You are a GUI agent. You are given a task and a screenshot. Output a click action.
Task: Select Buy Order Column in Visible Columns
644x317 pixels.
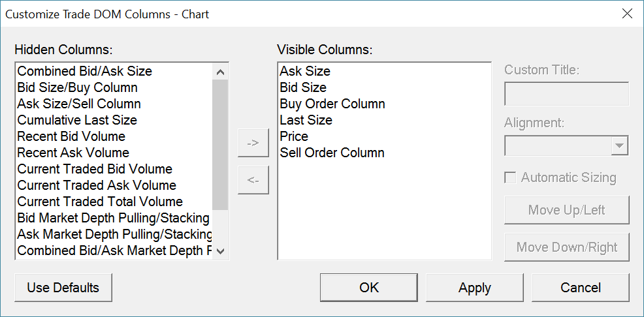(x=332, y=104)
